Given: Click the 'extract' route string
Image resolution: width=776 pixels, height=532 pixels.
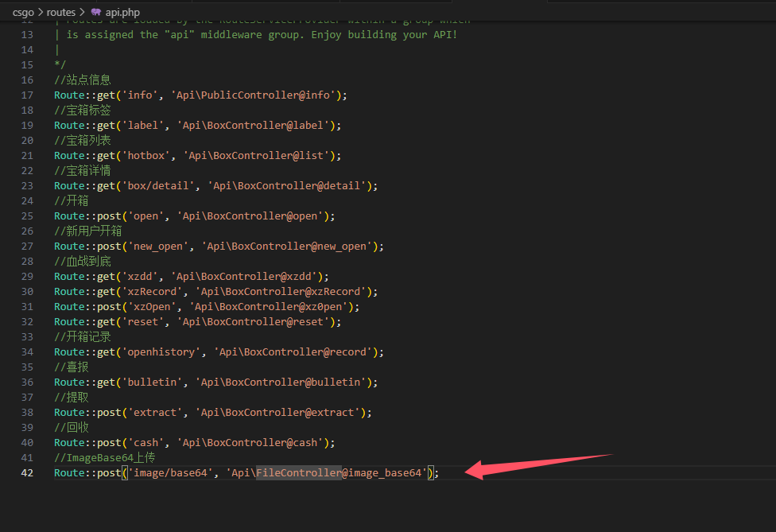Looking at the screenshot, I should [x=155, y=413].
